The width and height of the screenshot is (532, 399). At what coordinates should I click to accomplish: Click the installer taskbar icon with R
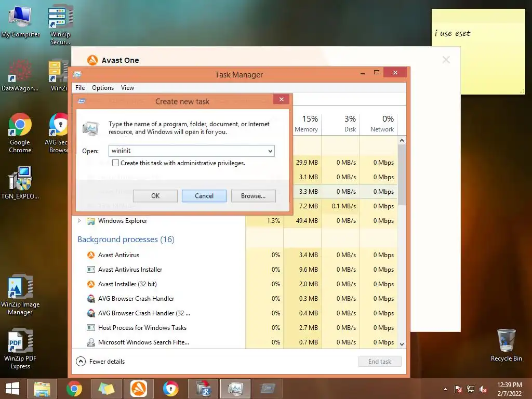tap(203, 389)
